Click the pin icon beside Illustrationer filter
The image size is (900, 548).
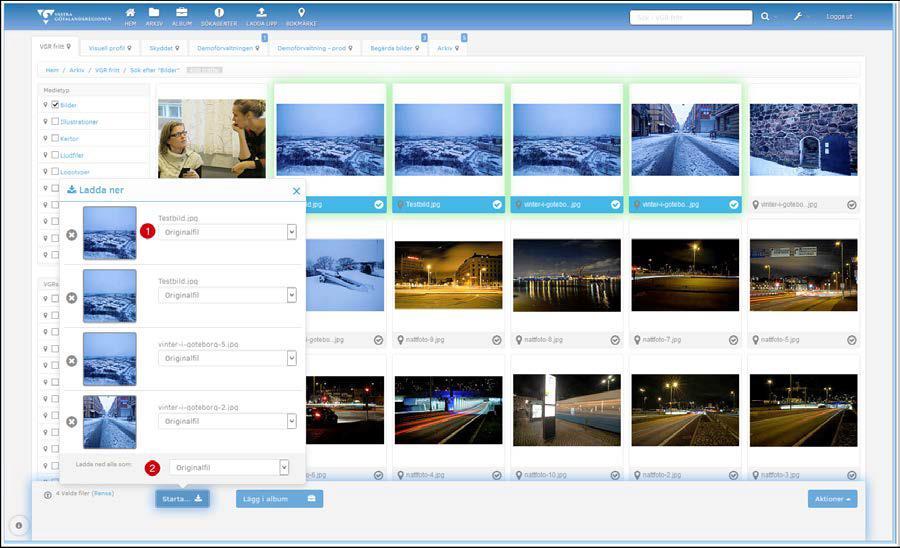45,121
